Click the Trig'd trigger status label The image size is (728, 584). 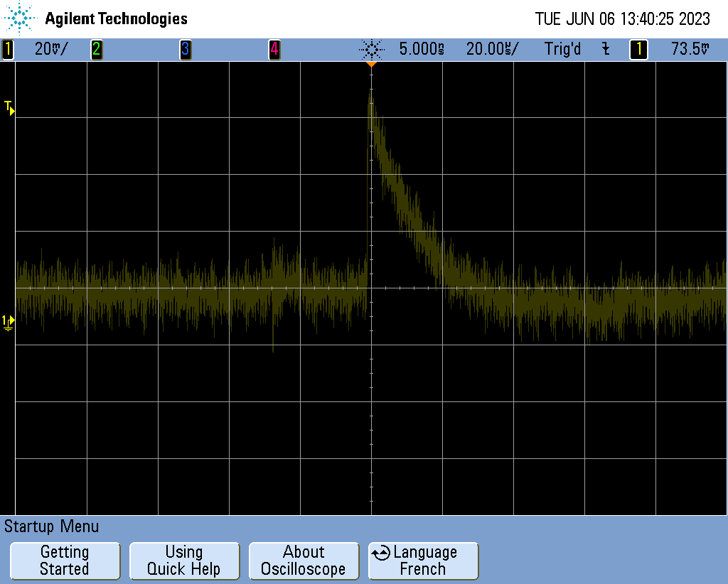click(x=562, y=50)
